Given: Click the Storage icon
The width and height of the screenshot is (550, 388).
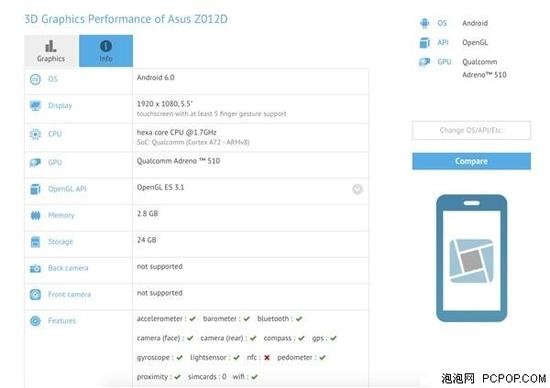Looking at the screenshot, I should coord(35,242).
